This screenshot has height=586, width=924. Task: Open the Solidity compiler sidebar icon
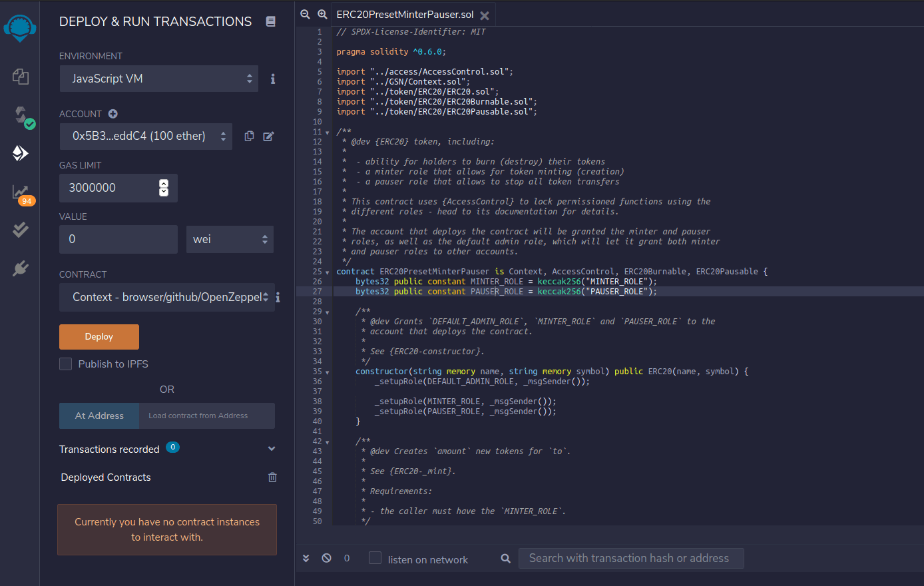[21, 115]
